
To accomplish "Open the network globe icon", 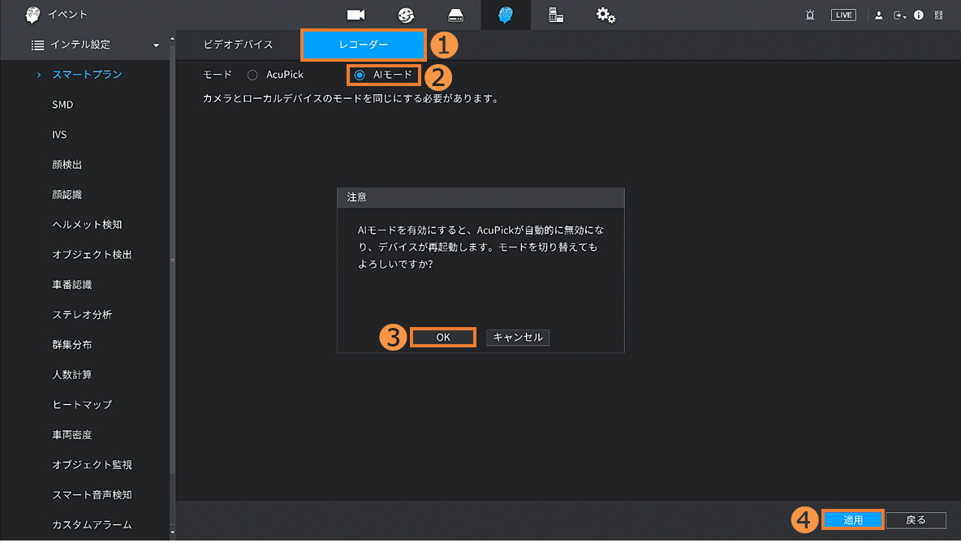I will point(406,15).
